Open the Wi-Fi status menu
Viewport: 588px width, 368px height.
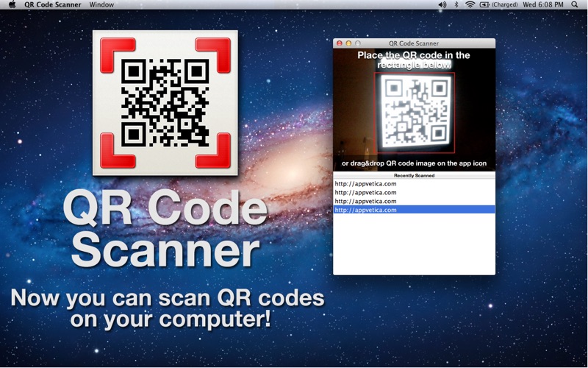click(x=470, y=4)
